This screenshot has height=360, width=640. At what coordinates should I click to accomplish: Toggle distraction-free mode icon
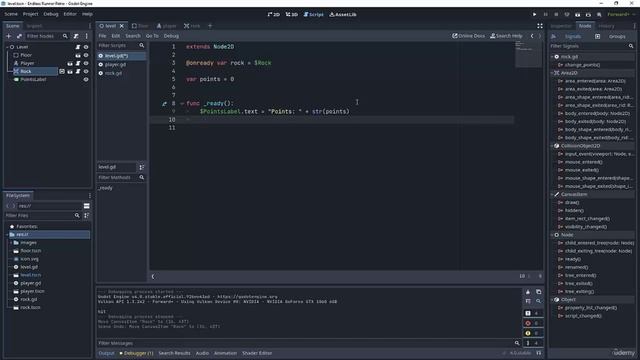pos(540,26)
